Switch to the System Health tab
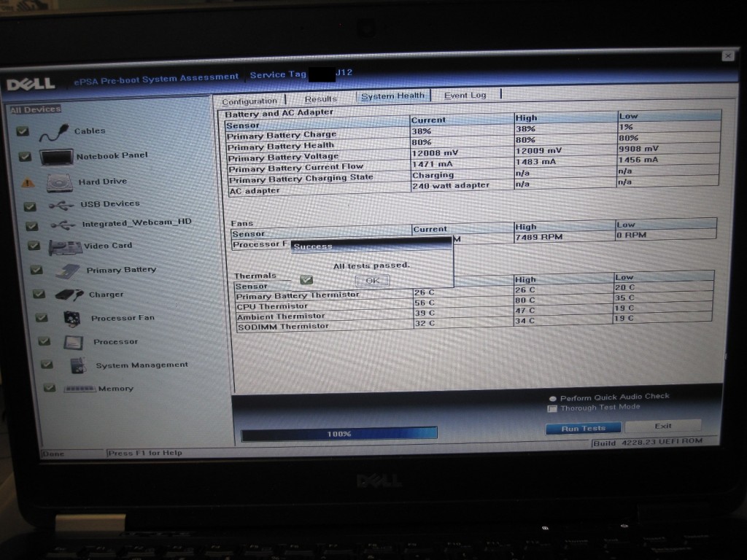This screenshot has height=560, width=747. point(392,96)
